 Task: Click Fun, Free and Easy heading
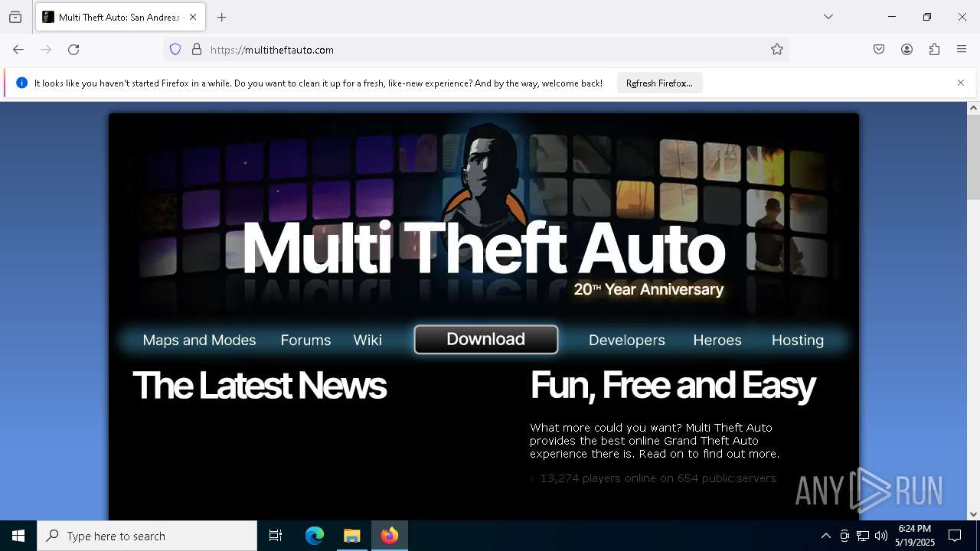click(x=673, y=386)
